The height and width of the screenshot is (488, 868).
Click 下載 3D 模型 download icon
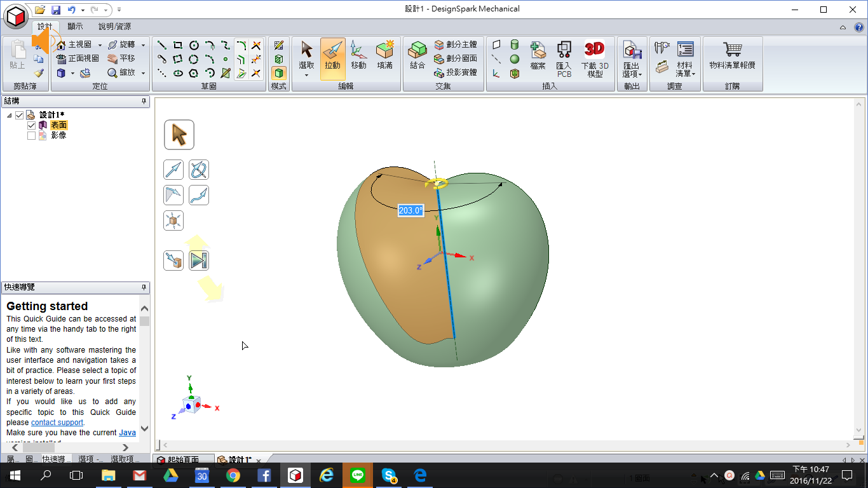tap(595, 59)
